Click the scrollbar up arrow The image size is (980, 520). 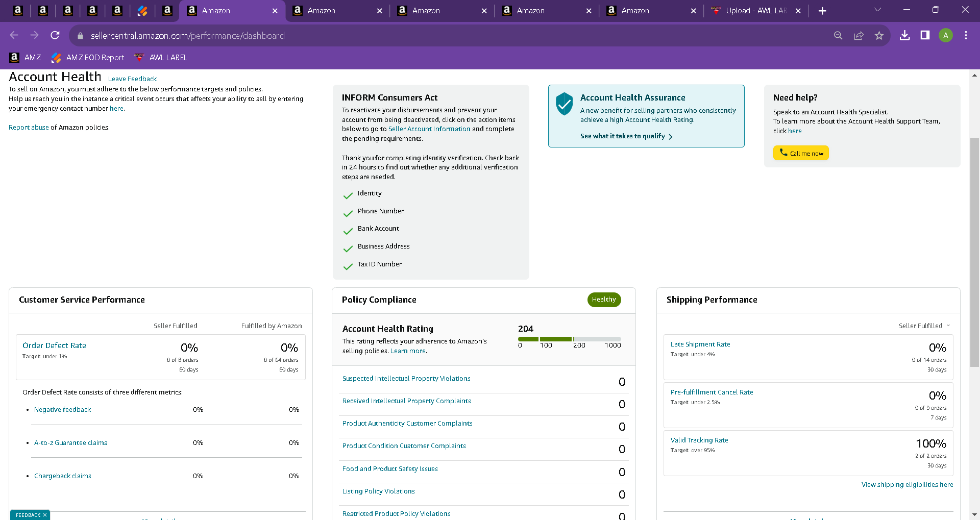pos(974,75)
